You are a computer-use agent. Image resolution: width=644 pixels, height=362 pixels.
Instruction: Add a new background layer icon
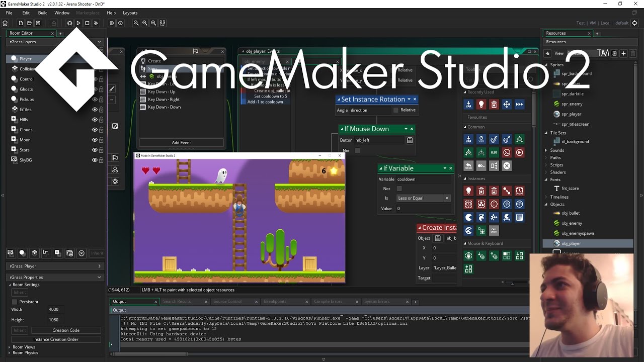(x=10, y=253)
